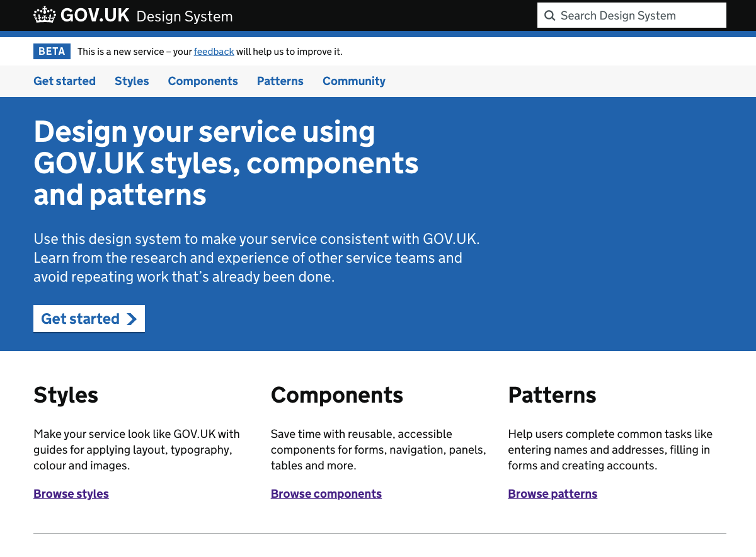Viewport: 756px width, 557px height.
Task: Open the Community navigation item
Action: tap(354, 81)
